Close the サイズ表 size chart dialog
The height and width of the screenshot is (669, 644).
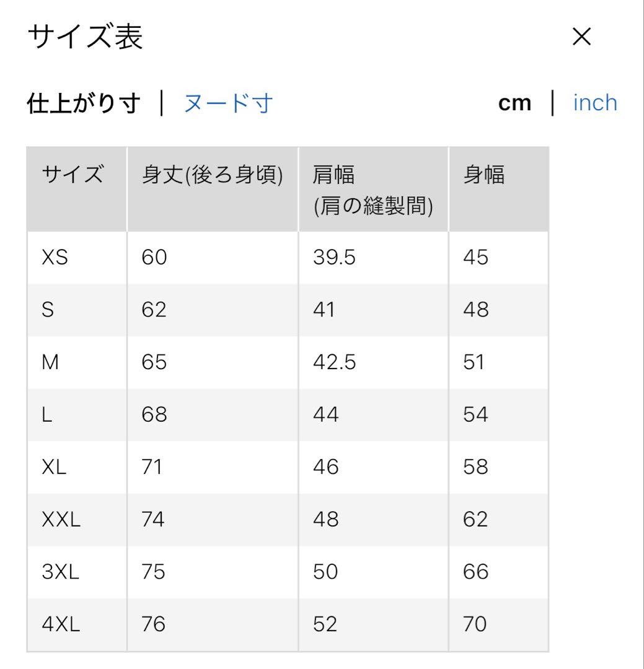(582, 38)
